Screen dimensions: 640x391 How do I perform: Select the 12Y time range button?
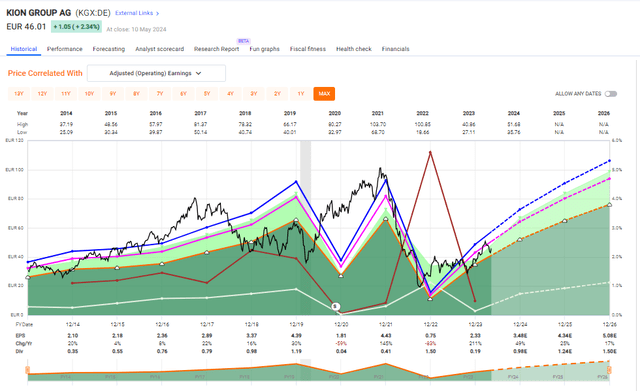42,94
